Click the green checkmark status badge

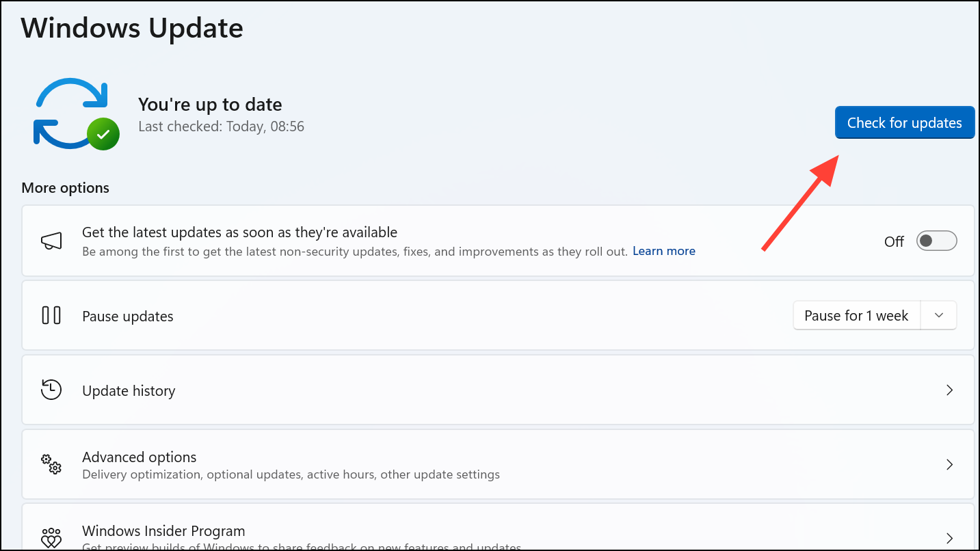click(103, 135)
